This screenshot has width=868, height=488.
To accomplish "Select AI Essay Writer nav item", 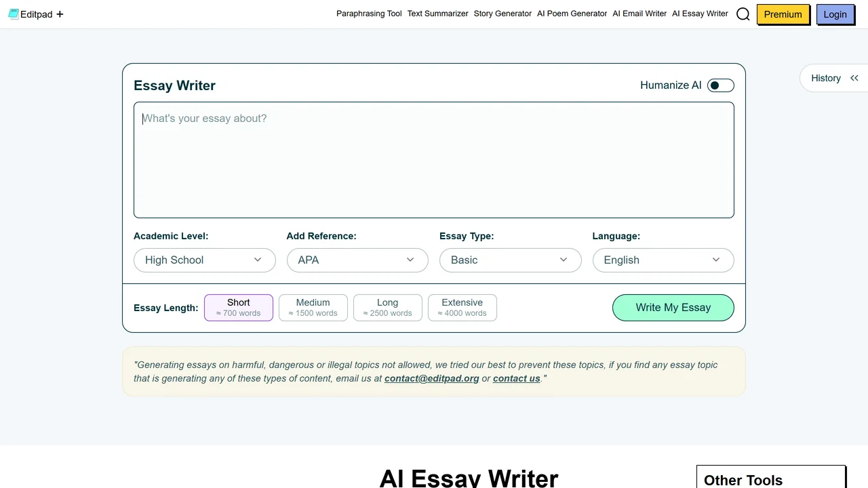I will pyautogui.click(x=700, y=14).
